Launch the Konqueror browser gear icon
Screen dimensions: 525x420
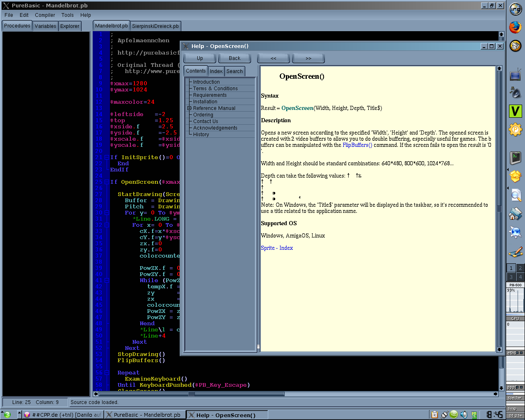click(515, 232)
